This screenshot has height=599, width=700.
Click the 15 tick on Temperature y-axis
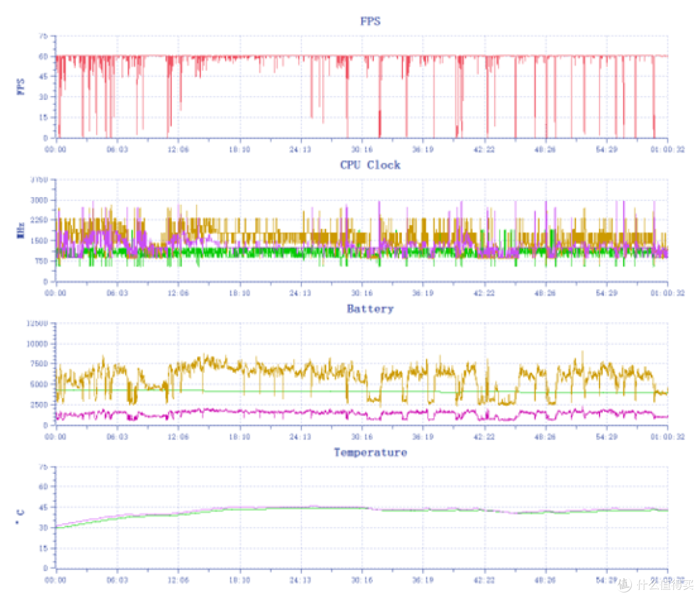click(x=43, y=548)
